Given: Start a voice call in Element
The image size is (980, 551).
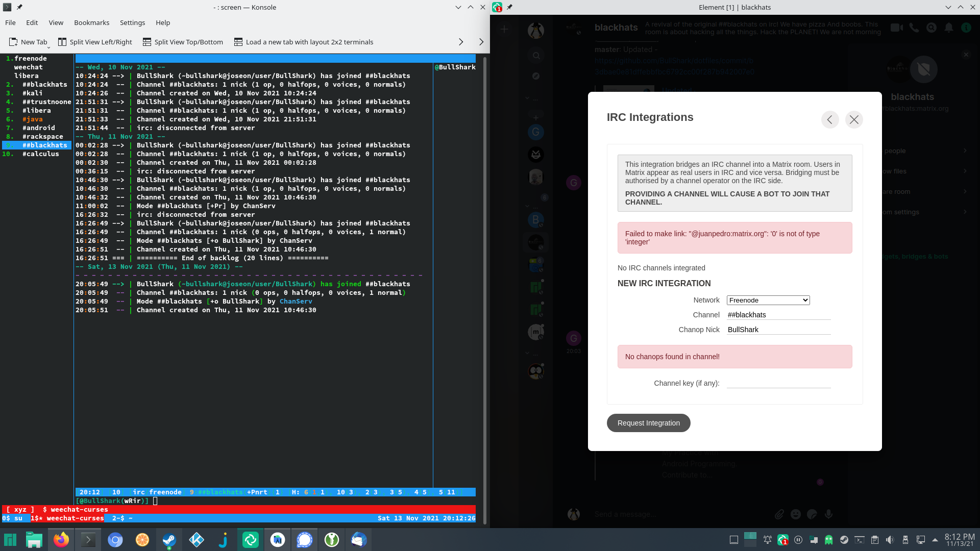Looking at the screenshot, I should tap(914, 28).
